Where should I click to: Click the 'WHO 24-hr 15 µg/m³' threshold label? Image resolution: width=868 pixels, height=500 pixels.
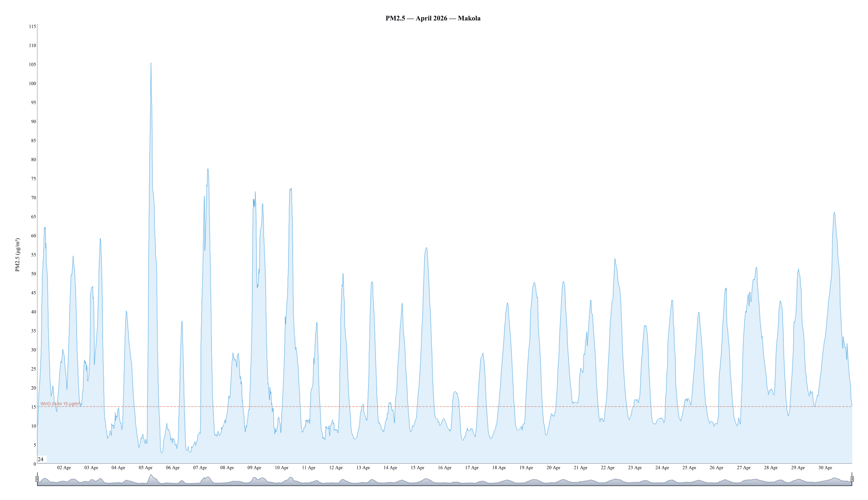tap(60, 404)
